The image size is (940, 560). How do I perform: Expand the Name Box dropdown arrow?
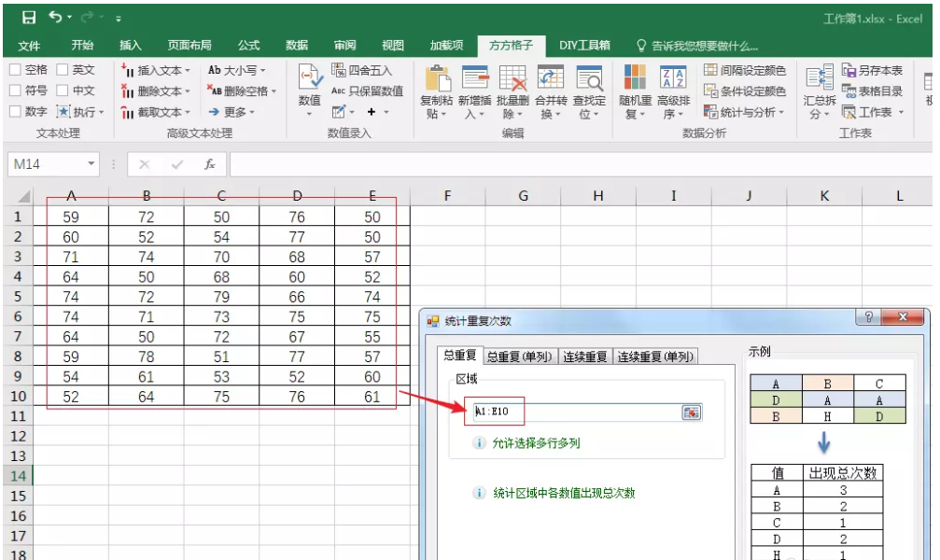pos(91,164)
